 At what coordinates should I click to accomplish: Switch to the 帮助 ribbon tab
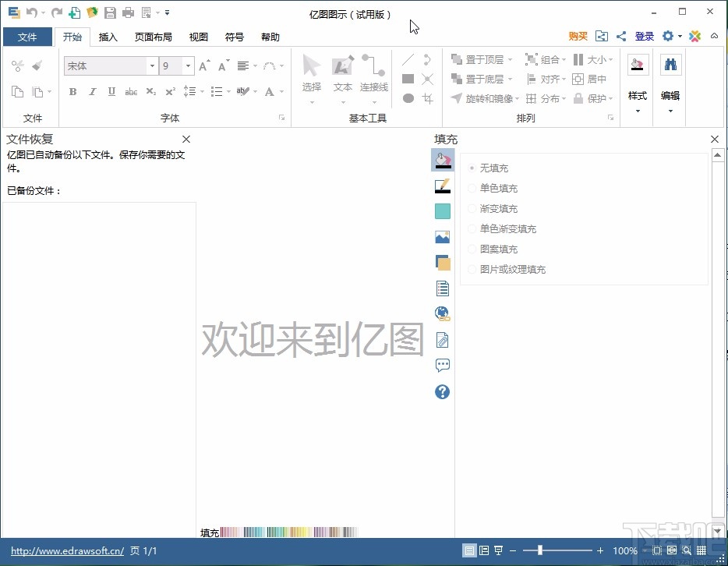270,37
